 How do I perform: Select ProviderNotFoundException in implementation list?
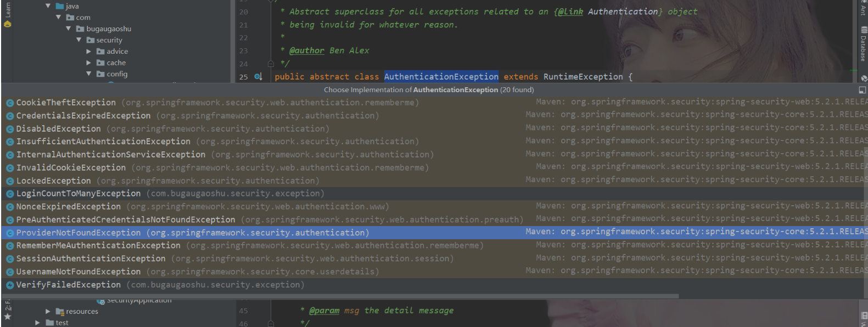[79, 233]
